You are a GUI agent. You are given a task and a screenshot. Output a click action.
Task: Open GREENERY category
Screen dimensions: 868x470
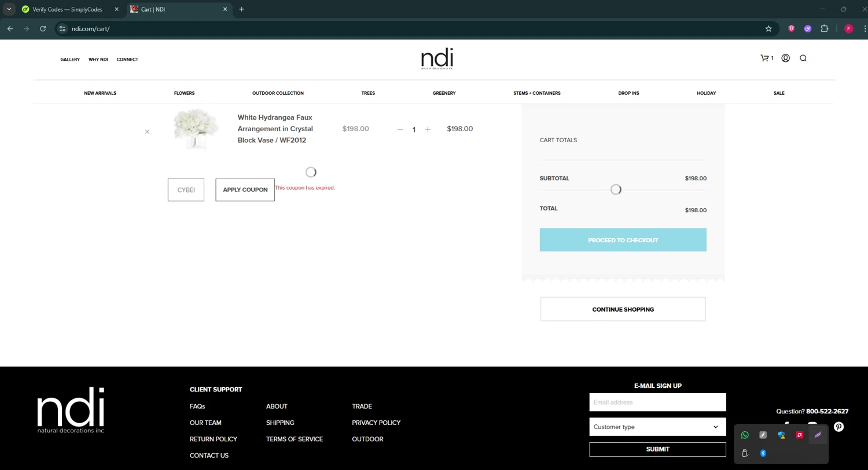coord(444,93)
